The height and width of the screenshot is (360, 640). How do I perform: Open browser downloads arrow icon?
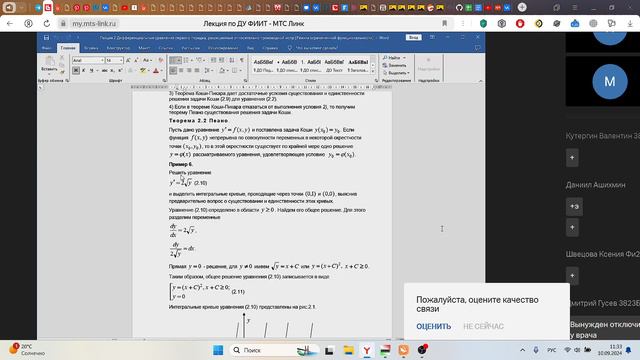(630, 24)
